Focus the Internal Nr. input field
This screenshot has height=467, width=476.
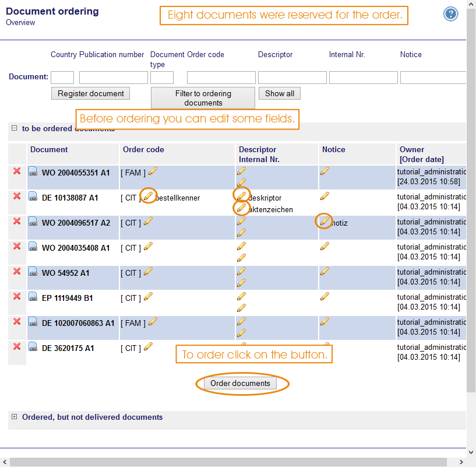click(364, 78)
